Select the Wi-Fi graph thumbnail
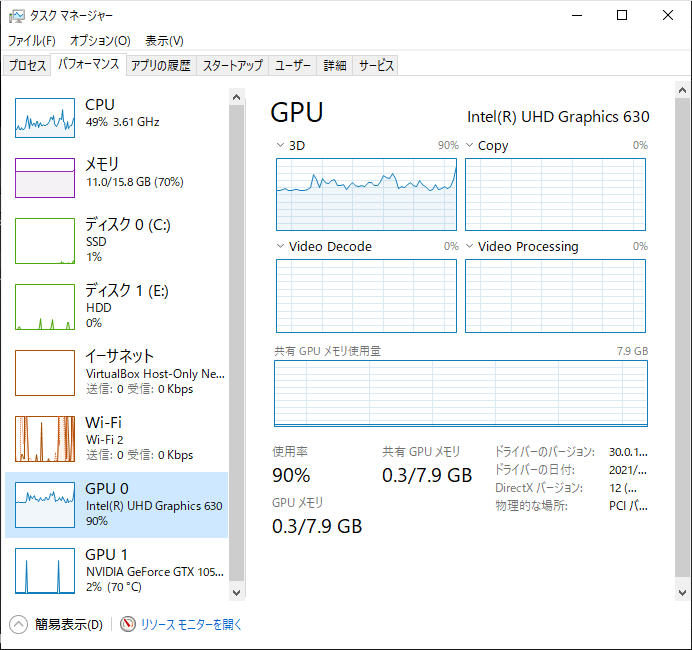This screenshot has width=692, height=650. tap(45, 438)
